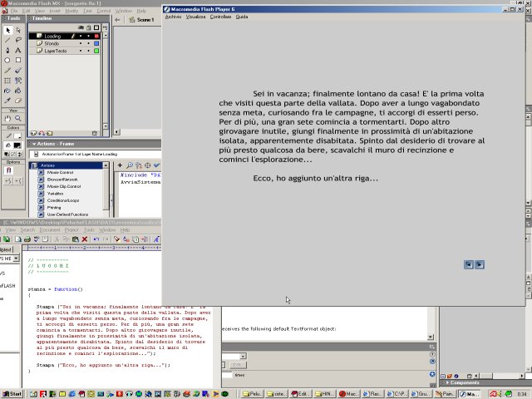Screen dimensions: 532x399
Task: Open Controlla menu in Flash Player
Action: [x=220, y=17]
